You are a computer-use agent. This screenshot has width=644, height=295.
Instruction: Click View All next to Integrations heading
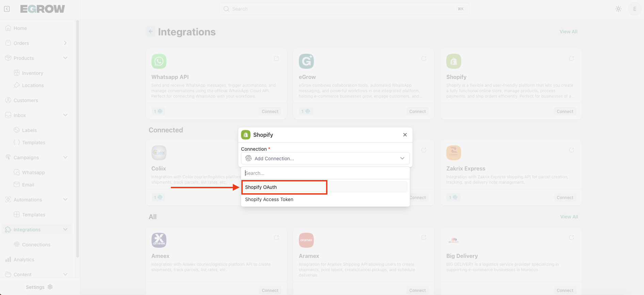pyautogui.click(x=568, y=32)
